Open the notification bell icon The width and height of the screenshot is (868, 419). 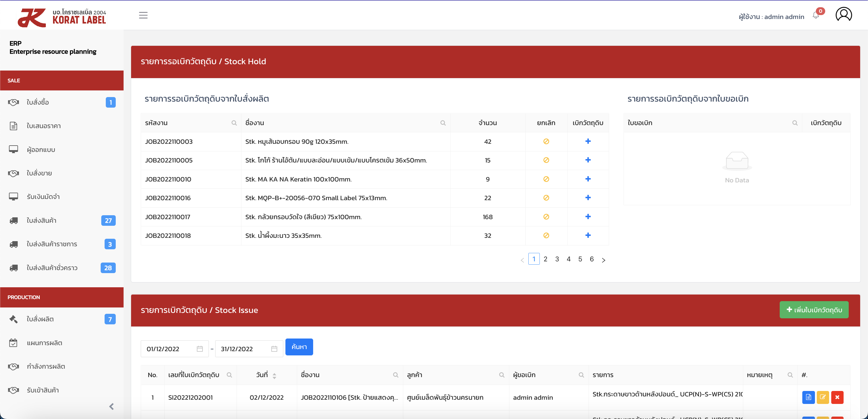pos(816,15)
